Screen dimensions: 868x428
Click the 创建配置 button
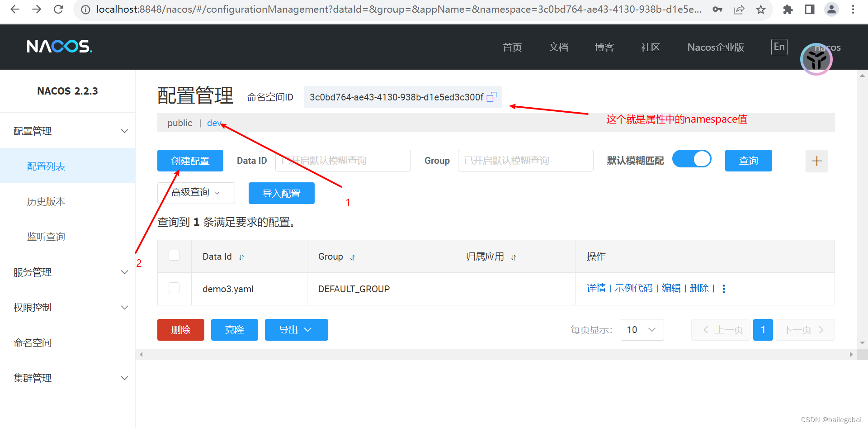tap(190, 161)
